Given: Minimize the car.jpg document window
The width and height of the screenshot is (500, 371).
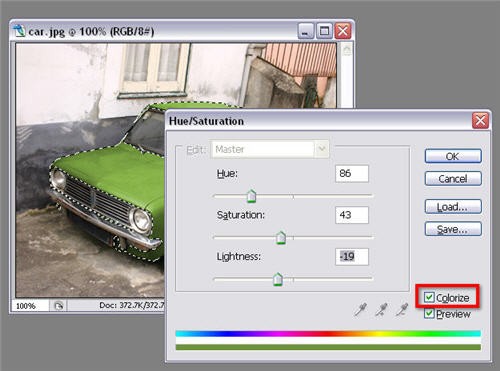Looking at the screenshot, I should [305, 31].
